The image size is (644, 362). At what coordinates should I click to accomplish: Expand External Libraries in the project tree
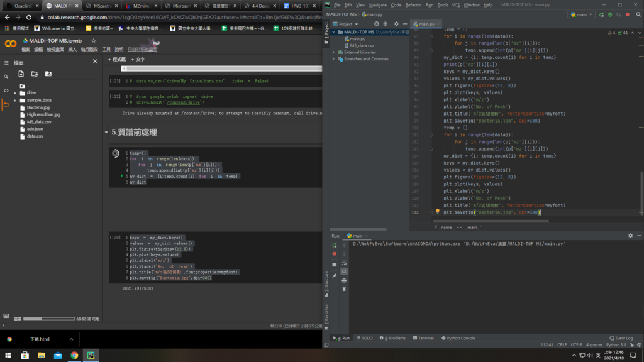coord(334,52)
